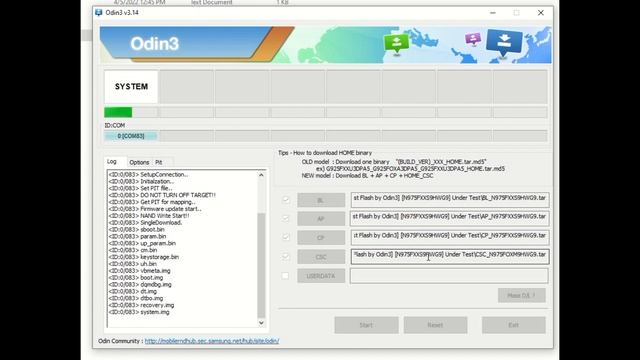The image size is (640, 360).
Task: Switch to the Log tab
Action: (112, 162)
